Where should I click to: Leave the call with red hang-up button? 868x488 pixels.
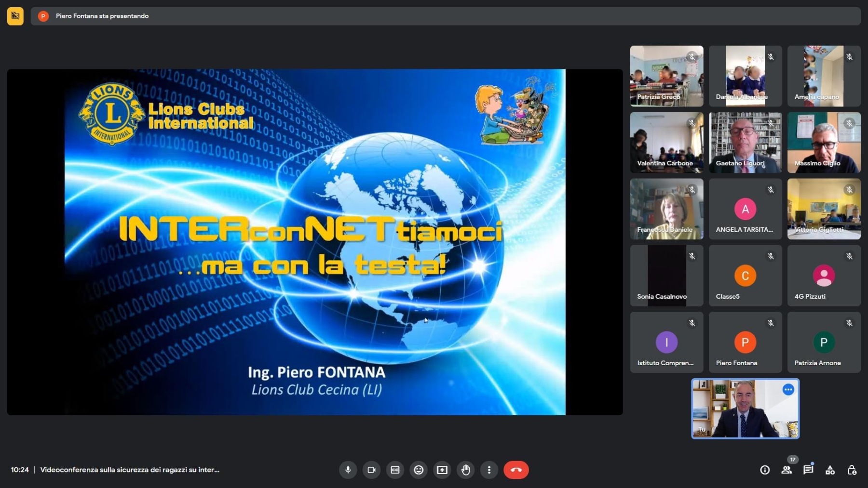[516, 470]
